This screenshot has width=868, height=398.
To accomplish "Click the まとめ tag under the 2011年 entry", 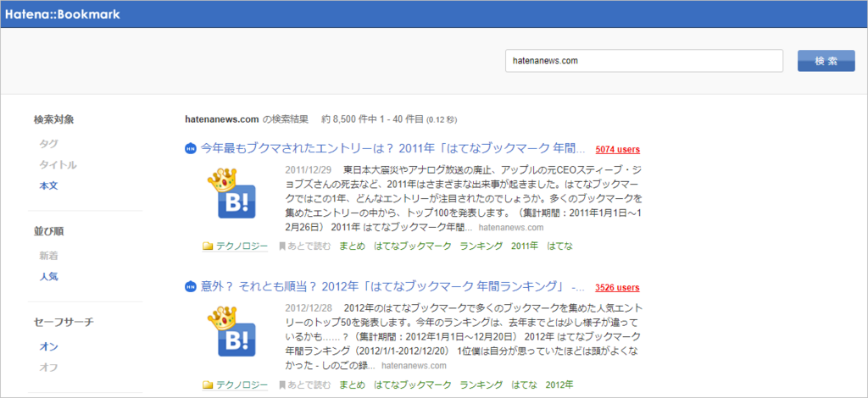I will (x=353, y=246).
